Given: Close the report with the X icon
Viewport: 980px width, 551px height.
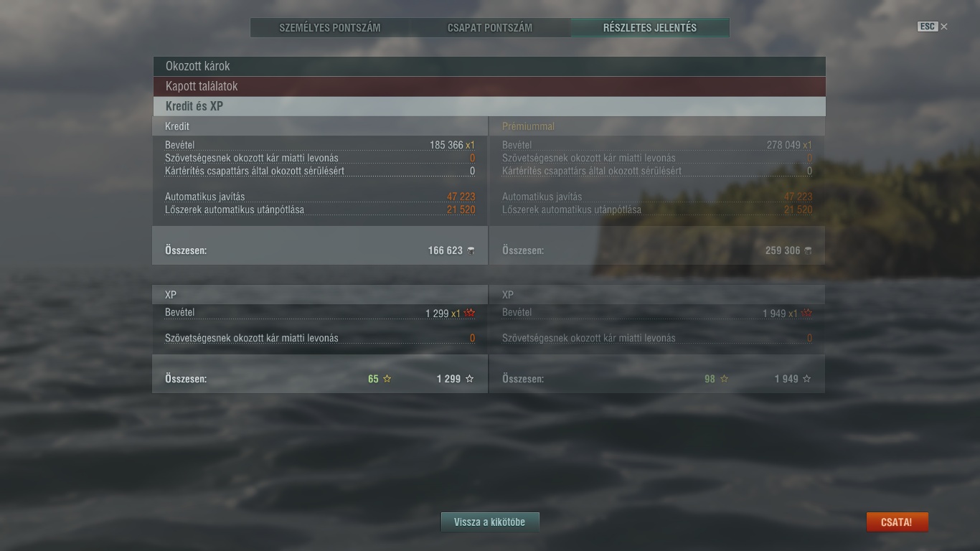Looking at the screenshot, I should tap(944, 27).
